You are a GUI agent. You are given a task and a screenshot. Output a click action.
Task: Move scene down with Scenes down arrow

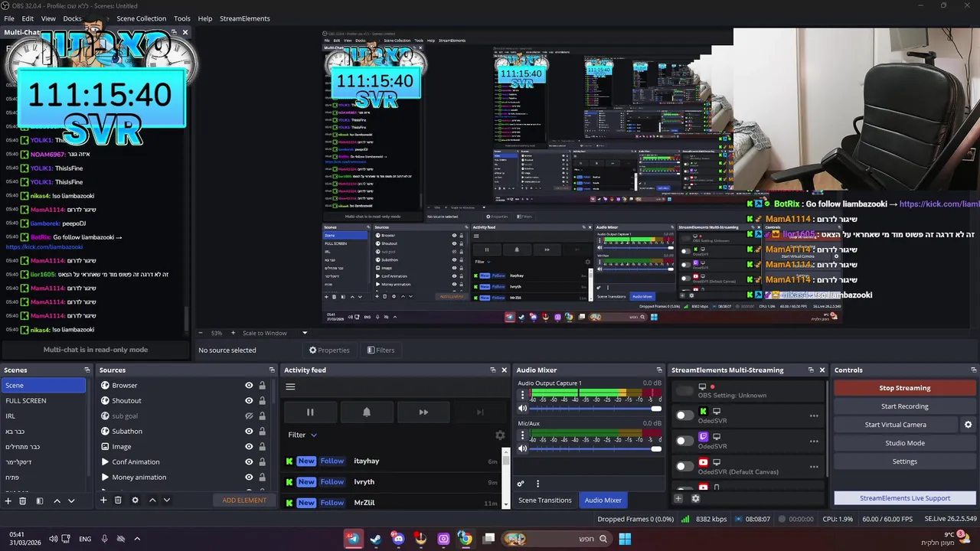coord(71,500)
